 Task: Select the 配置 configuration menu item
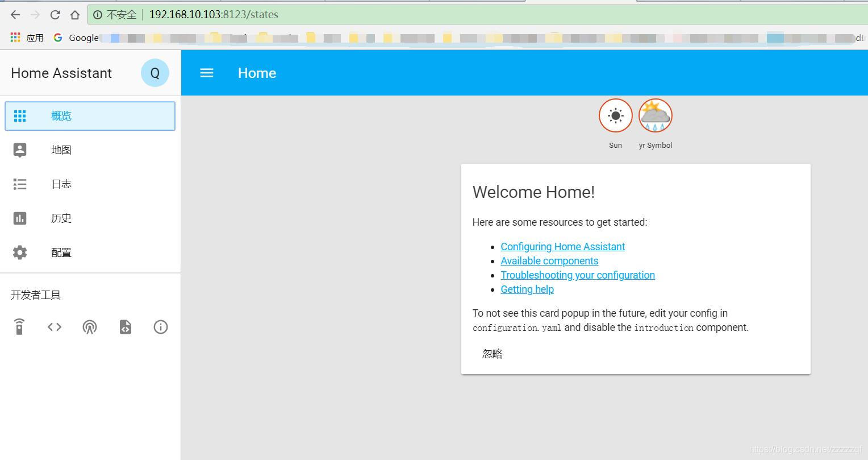[x=90, y=252]
